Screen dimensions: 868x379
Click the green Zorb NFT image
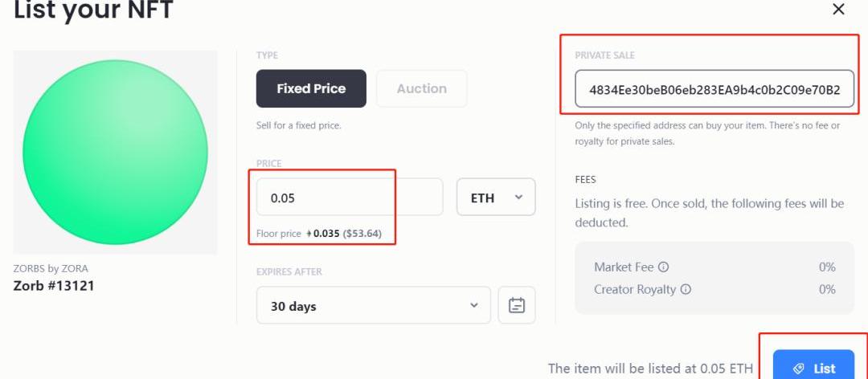(x=115, y=152)
